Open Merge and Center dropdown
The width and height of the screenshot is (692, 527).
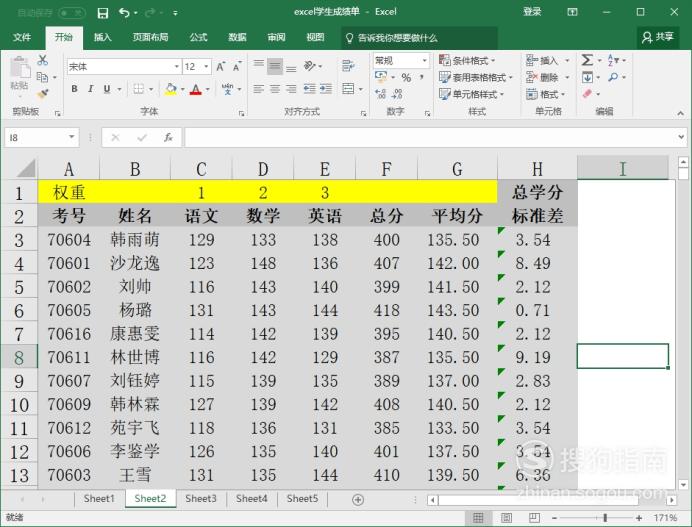click(x=361, y=89)
